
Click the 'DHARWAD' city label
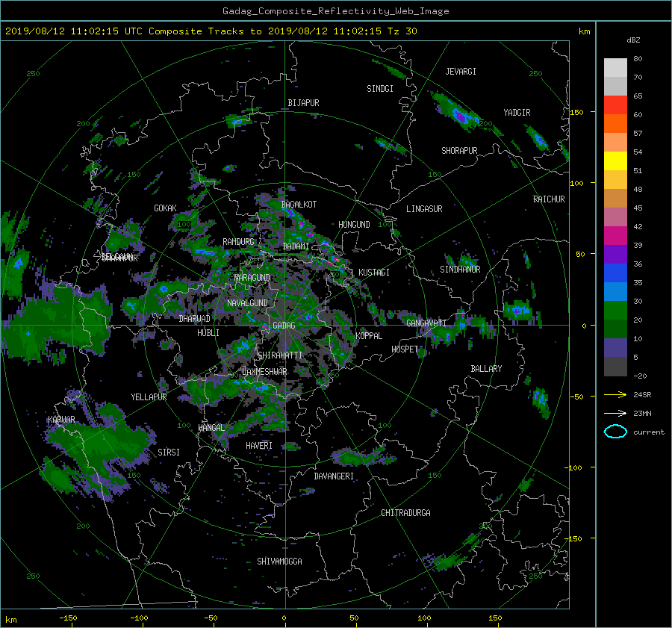click(195, 319)
